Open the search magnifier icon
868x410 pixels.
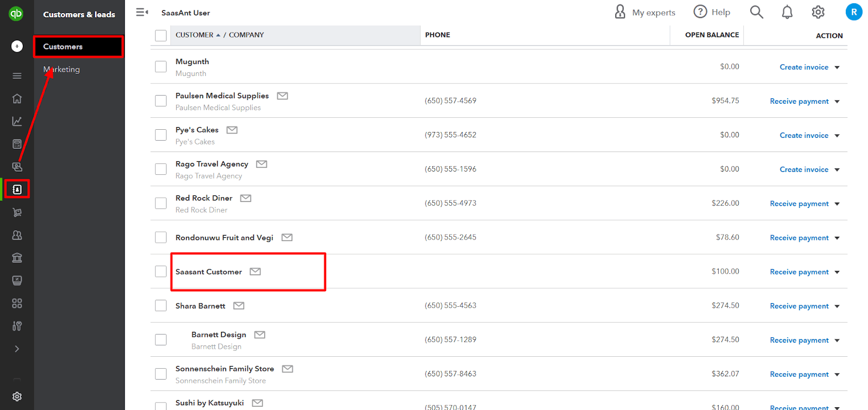tap(757, 12)
